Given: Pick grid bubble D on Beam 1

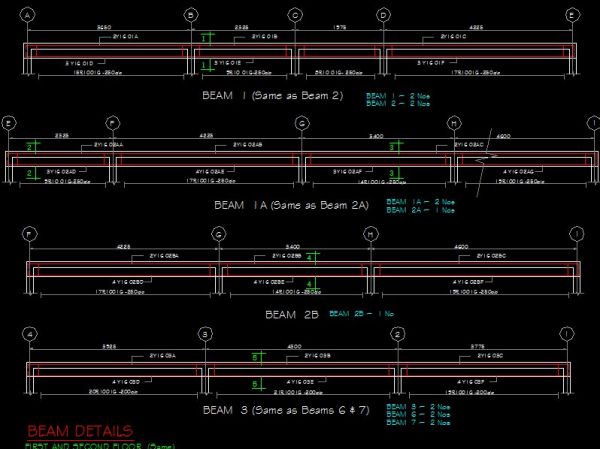Looking at the screenshot, I should [384, 15].
